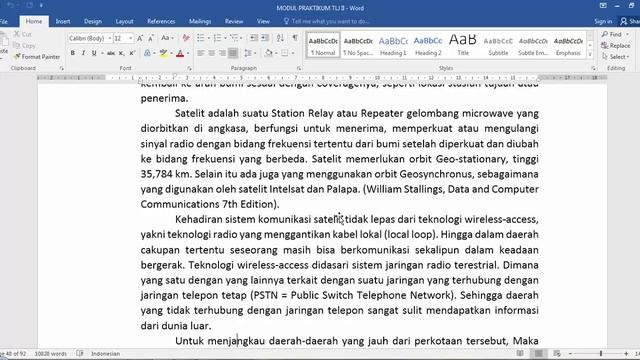This screenshot has width=640, height=360.
Task: Apply No Spacing style
Action: coord(358,45)
